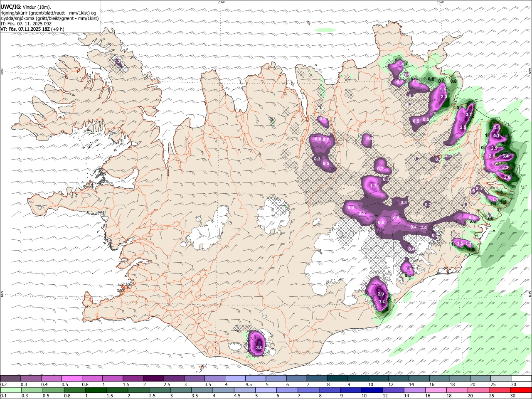Viewport: 532px width, 399px height.
Task: Select the deep blue swatch at 10, lower legend
Action: pyautogui.click(x=372, y=390)
